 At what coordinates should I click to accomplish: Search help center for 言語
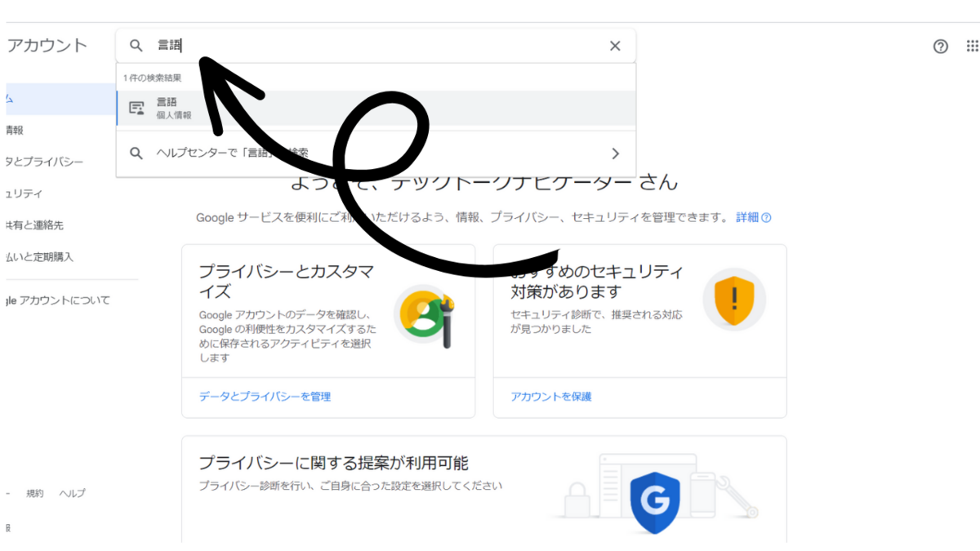pos(376,153)
